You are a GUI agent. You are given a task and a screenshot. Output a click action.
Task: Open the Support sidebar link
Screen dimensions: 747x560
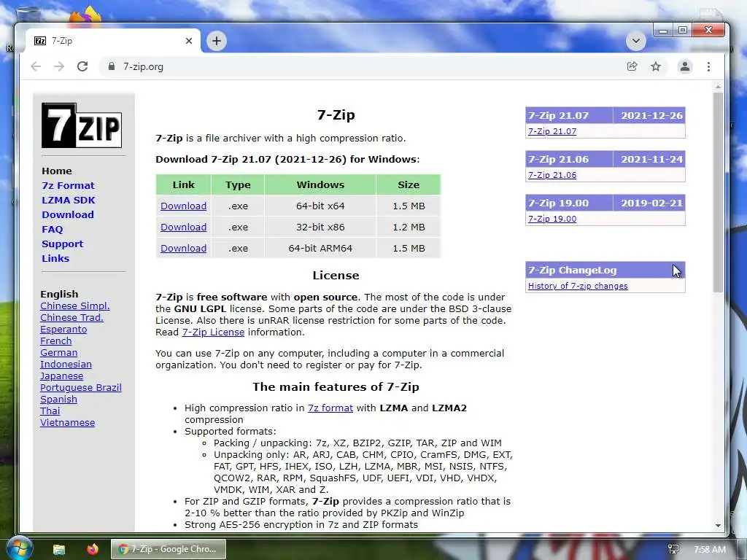coord(63,244)
